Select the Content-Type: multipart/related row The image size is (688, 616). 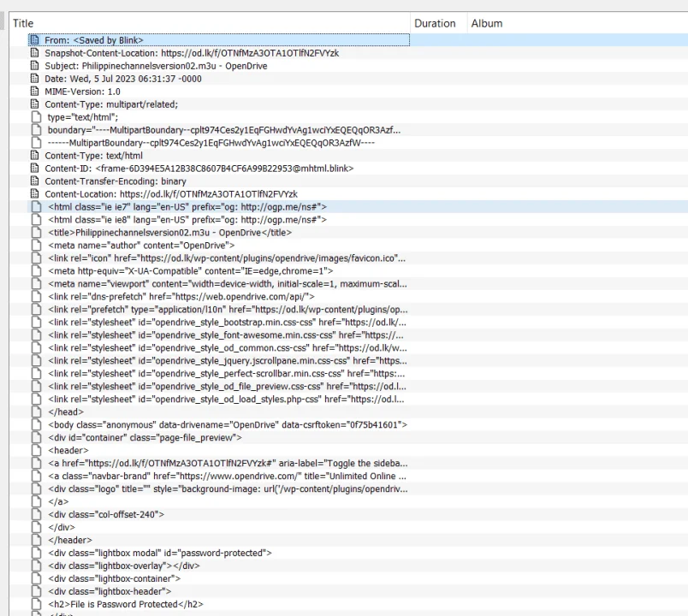[218, 104]
